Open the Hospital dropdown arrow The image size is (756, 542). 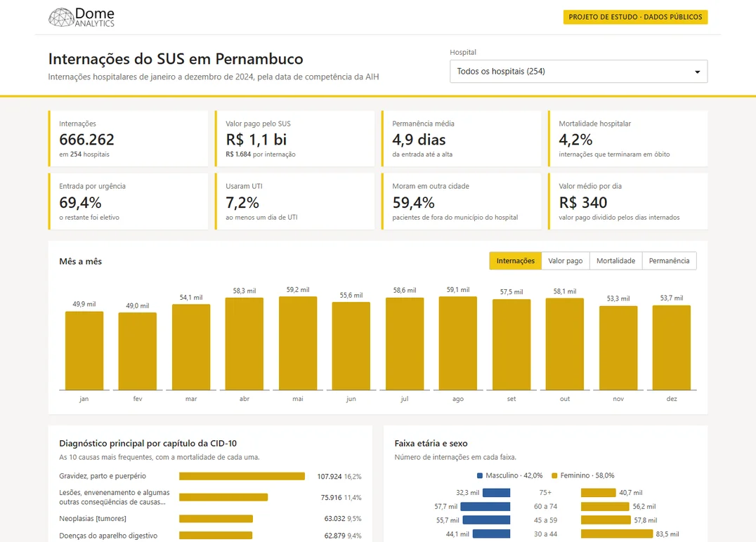pos(697,72)
